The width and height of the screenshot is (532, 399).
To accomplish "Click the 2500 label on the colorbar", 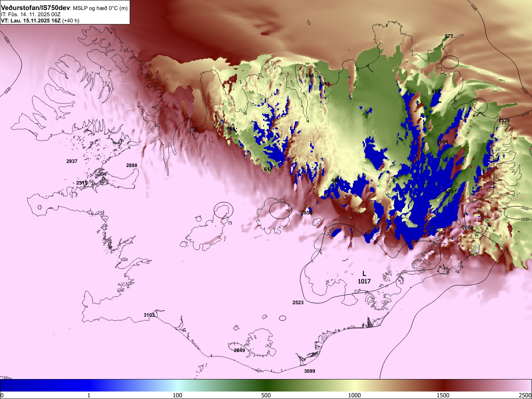I will click(x=525, y=395).
